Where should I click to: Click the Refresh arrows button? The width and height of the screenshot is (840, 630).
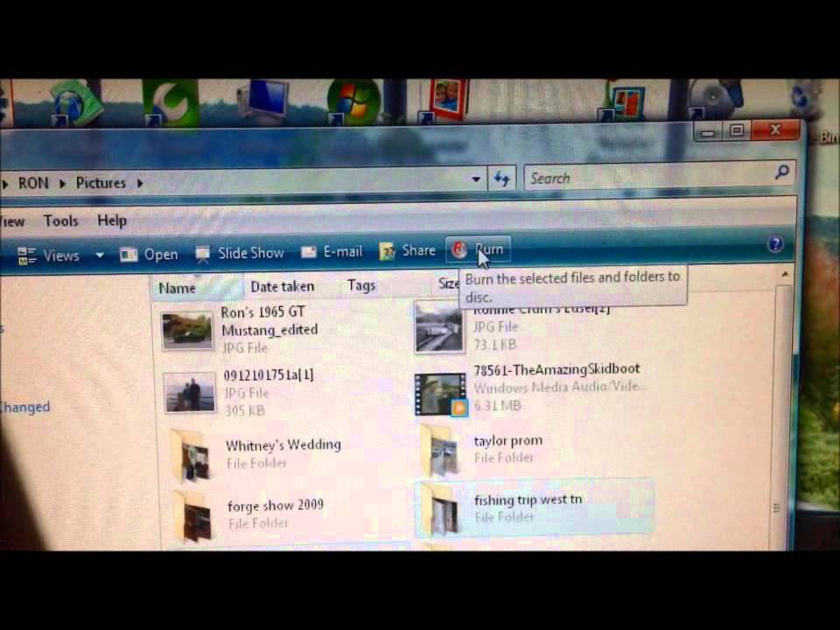point(501,178)
